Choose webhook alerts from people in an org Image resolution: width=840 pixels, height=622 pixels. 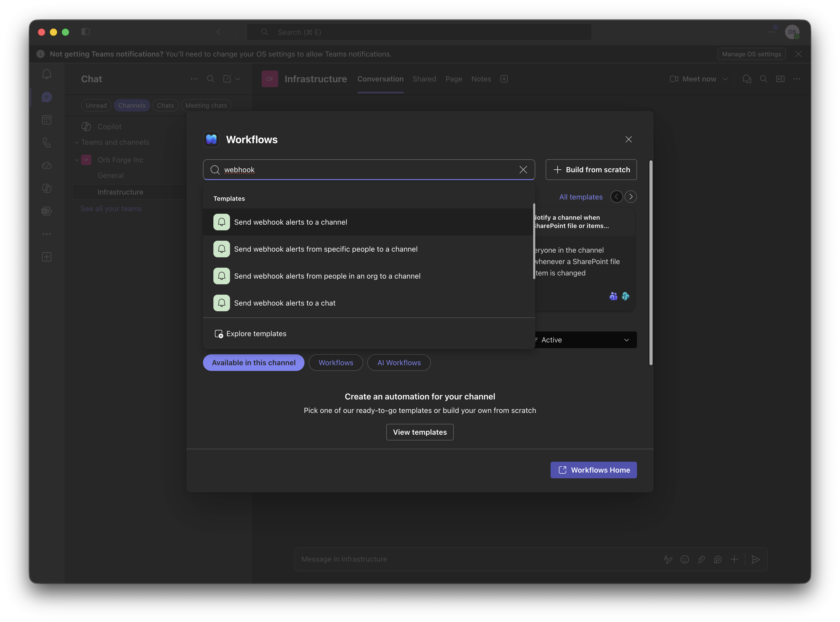[x=368, y=276]
